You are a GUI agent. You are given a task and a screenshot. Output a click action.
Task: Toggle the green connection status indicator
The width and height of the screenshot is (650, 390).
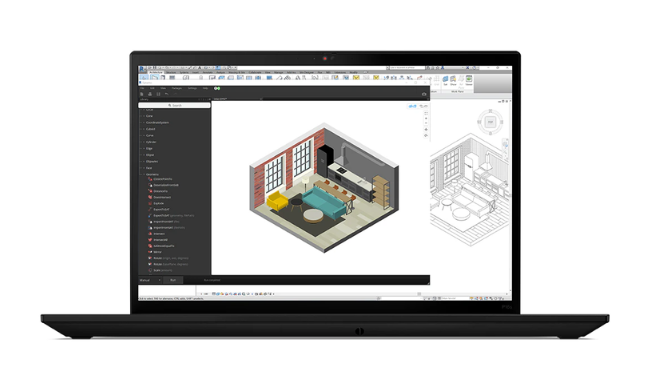point(217,88)
